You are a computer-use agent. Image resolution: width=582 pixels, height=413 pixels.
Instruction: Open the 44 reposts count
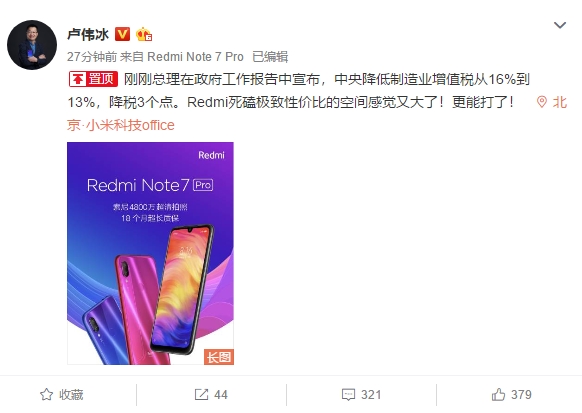[x=220, y=394]
